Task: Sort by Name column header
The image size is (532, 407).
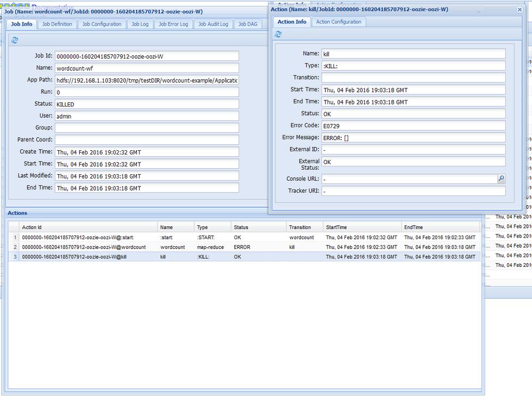Action: [x=176, y=227]
